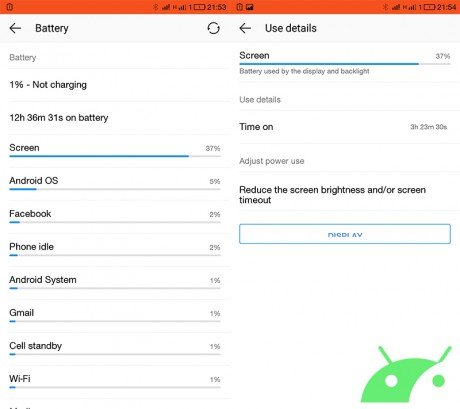This screenshot has width=460, height=409.
Task: Tap the left status bar notification icon
Action: [x=10, y=7]
